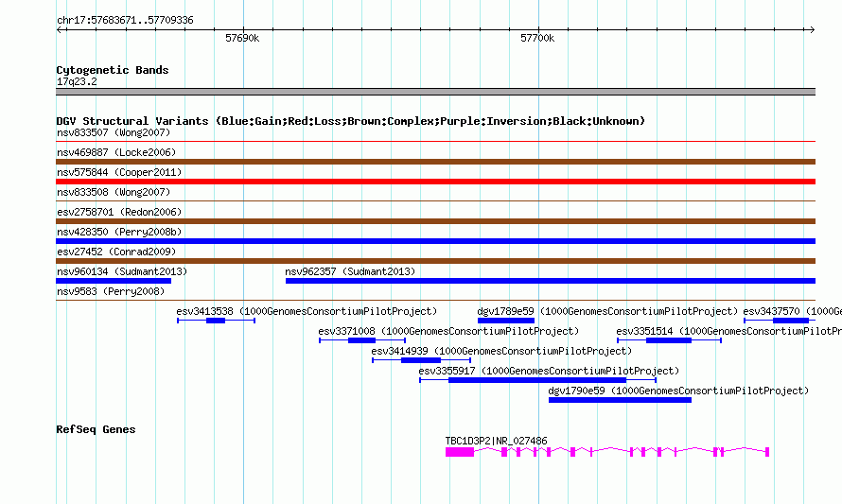Click the esv3351514 blue variant glyph

pos(669,340)
